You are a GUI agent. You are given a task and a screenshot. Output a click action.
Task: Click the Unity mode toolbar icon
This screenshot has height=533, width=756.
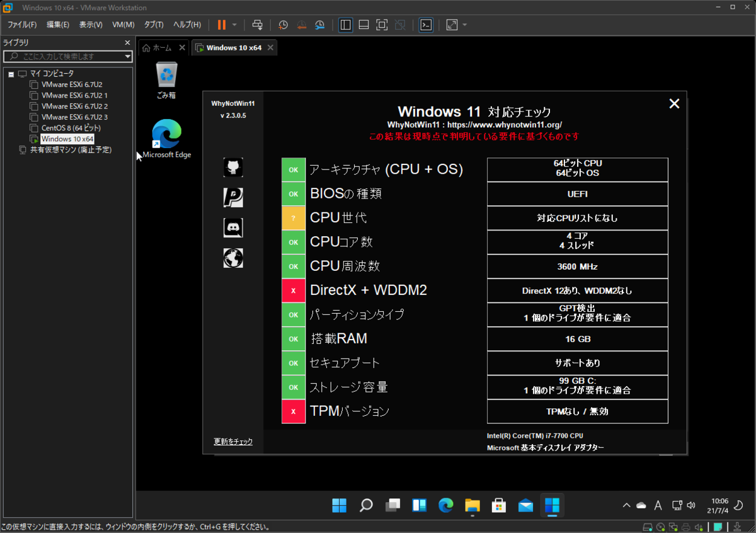400,25
